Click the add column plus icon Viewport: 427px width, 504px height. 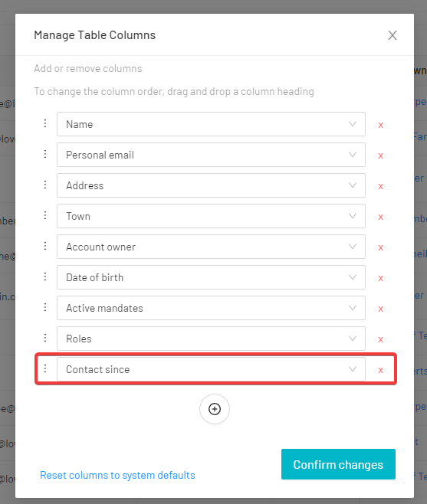tap(215, 409)
